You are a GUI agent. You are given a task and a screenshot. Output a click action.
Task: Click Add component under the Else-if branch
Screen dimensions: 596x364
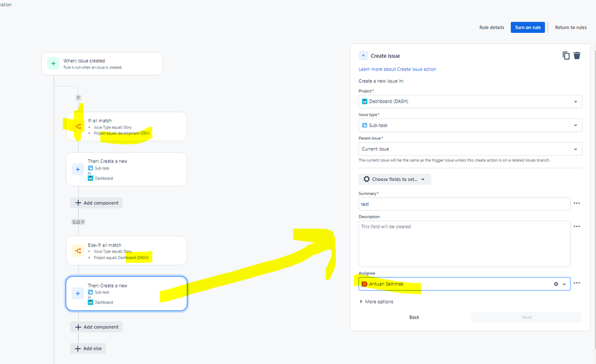coord(96,327)
